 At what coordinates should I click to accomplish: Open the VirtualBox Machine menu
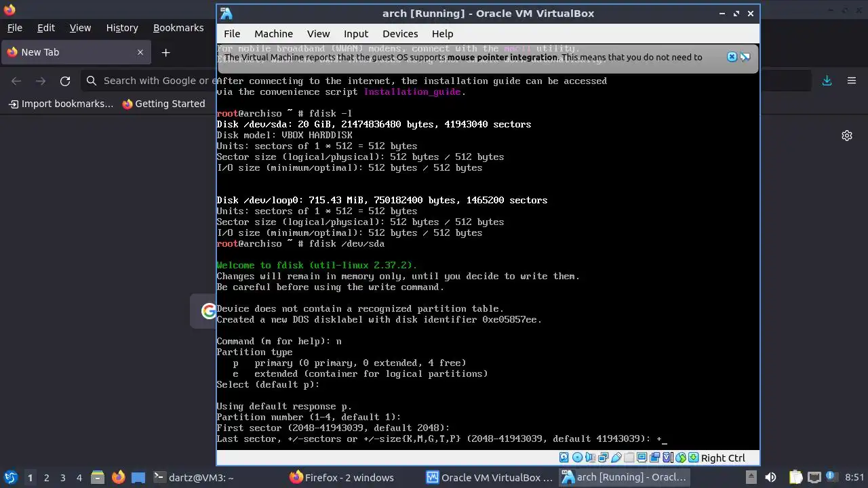coord(273,34)
